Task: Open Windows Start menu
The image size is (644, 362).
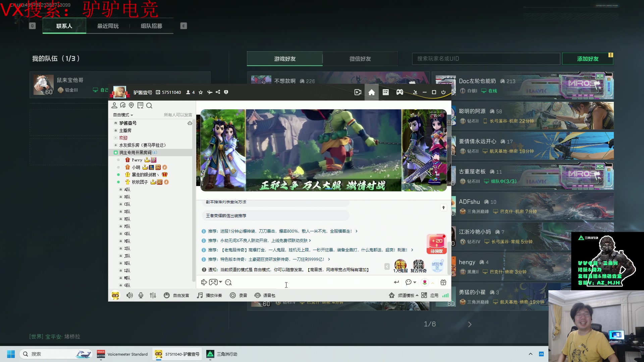Action: point(11,354)
